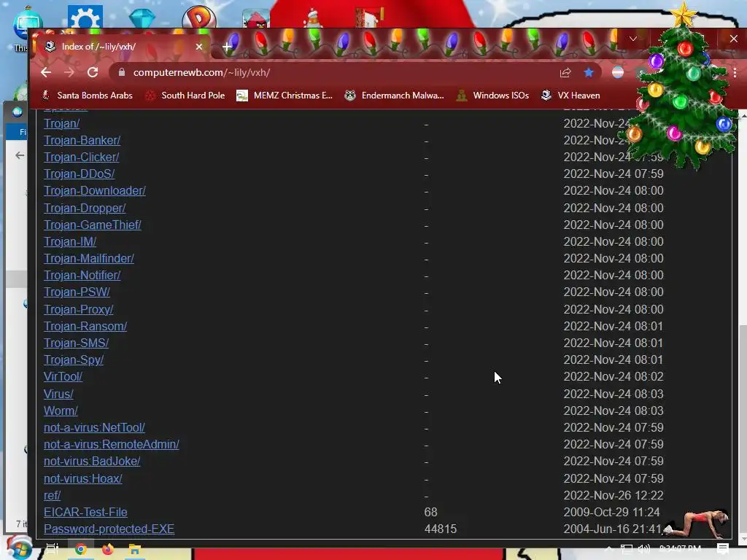The image size is (747, 560).
Task: Open the Trojan-Notifier/ directory link
Action: pos(82,275)
